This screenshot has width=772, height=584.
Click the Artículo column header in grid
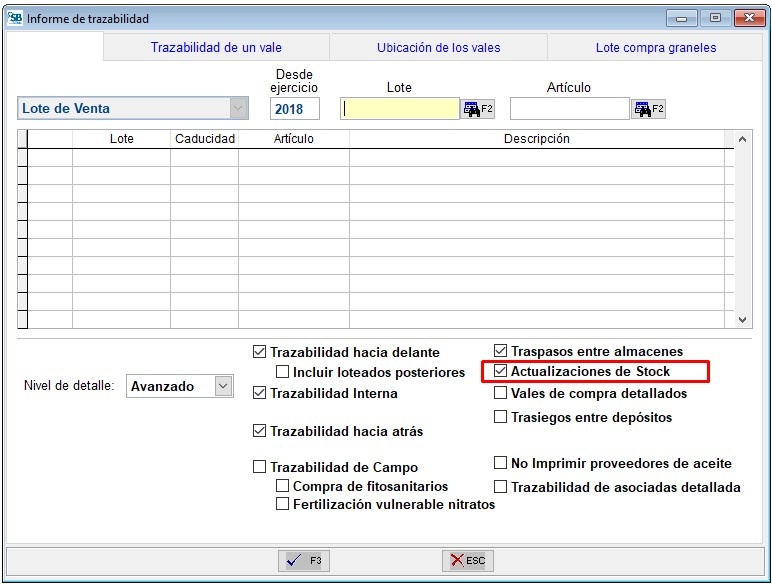point(294,139)
